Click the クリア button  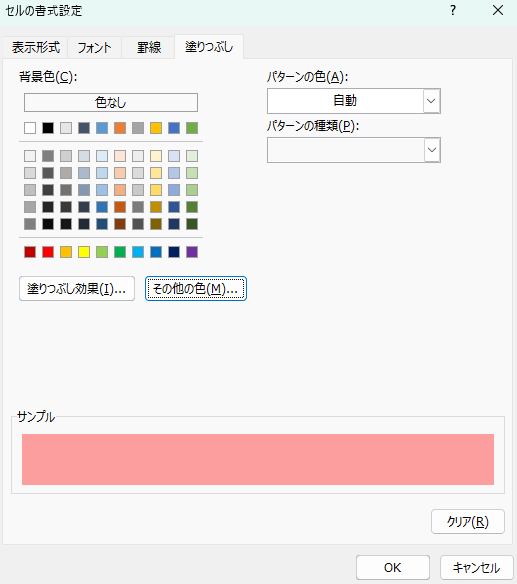click(468, 522)
